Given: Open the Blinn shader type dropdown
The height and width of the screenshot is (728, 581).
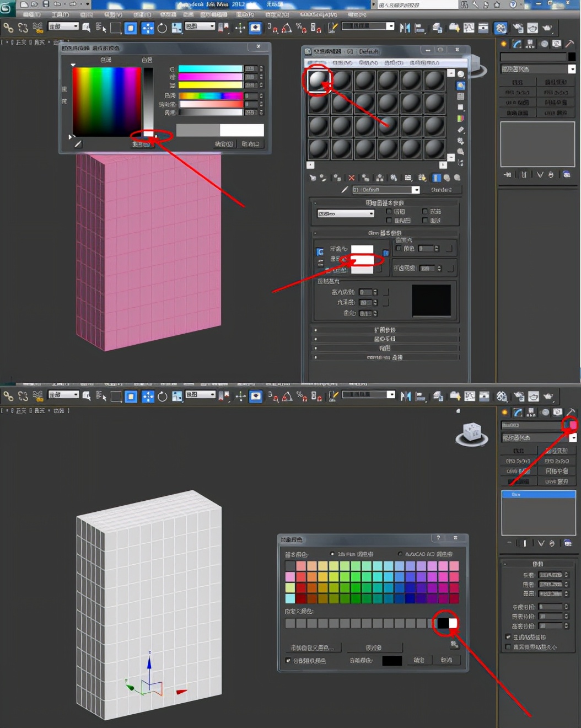Looking at the screenshot, I should click(346, 213).
